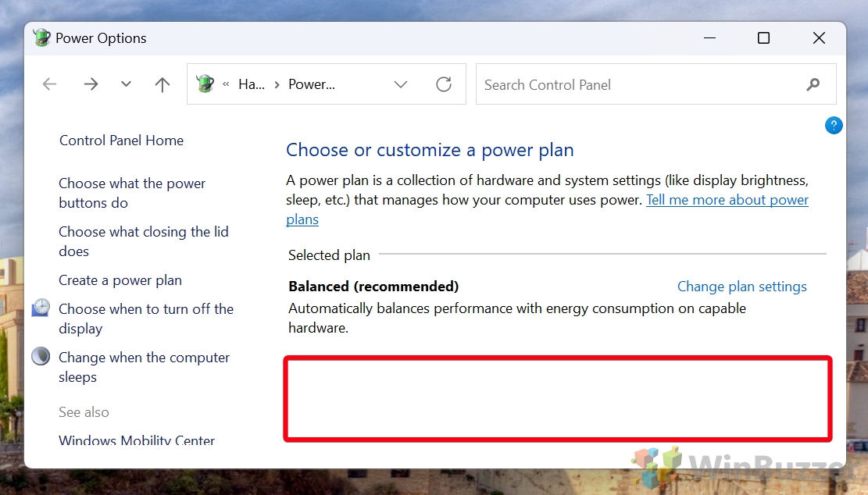Click the Back navigation arrow
The height and width of the screenshot is (495, 868).
tap(49, 84)
